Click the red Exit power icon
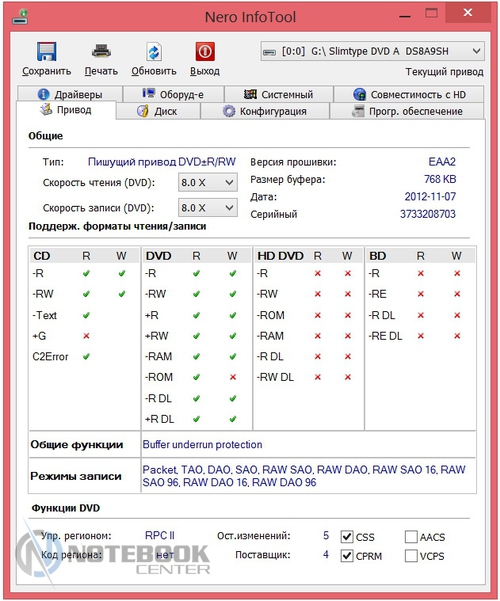The height and width of the screenshot is (601, 500). (x=205, y=51)
